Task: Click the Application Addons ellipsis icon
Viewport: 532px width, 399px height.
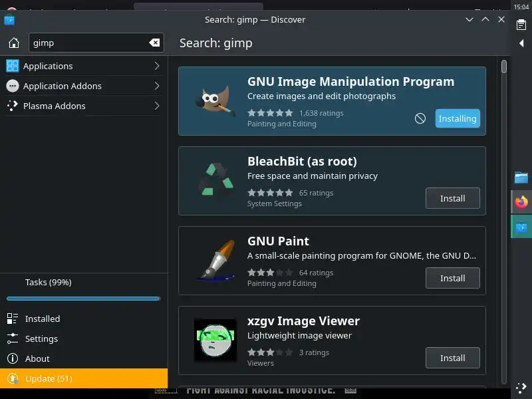Action: click(13, 86)
